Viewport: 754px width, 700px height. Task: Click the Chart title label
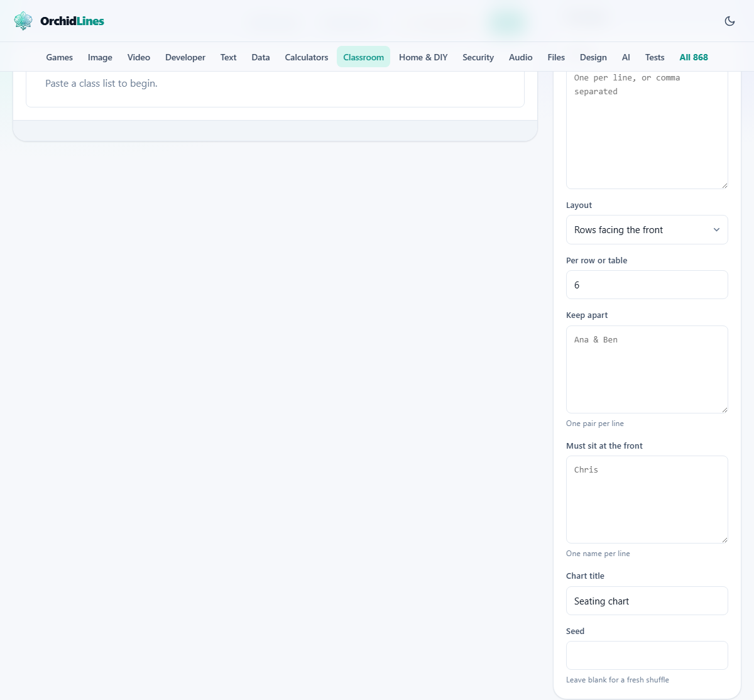585,576
